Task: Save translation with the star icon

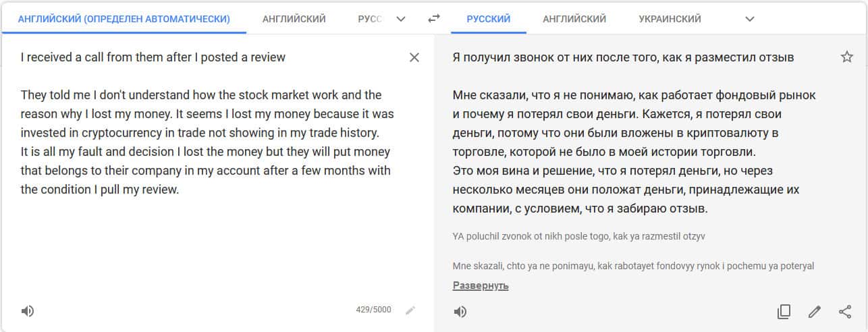Action: tap(846, 57)
